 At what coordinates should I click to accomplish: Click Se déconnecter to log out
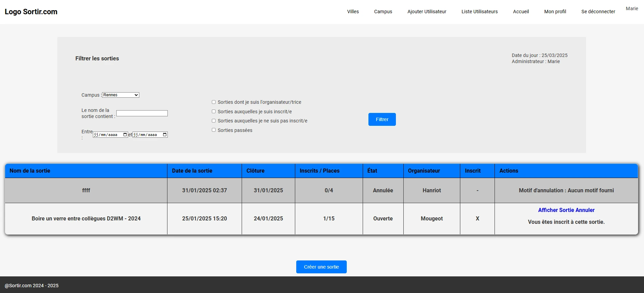(x=598, y=12)
